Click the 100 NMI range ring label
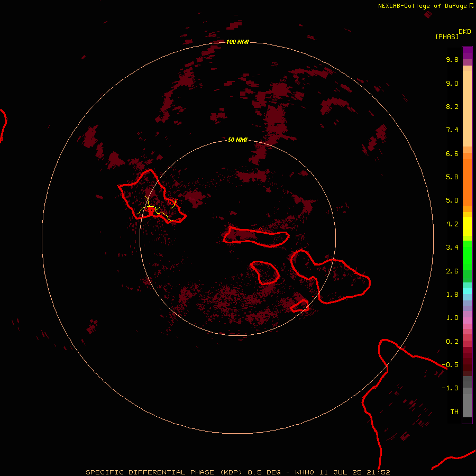The height and width of the screenshot is (476, 476). 237,42
